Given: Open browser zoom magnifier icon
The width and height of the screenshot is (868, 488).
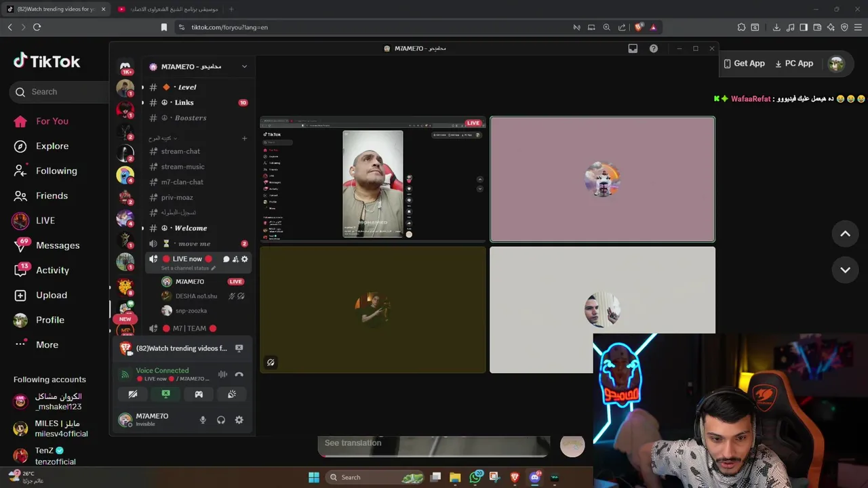Looking at the screenshot, I should click(607, 27).
